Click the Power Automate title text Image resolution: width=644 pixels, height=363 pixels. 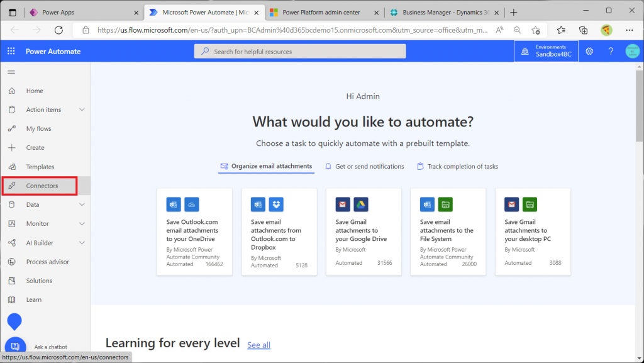(53, 52)
